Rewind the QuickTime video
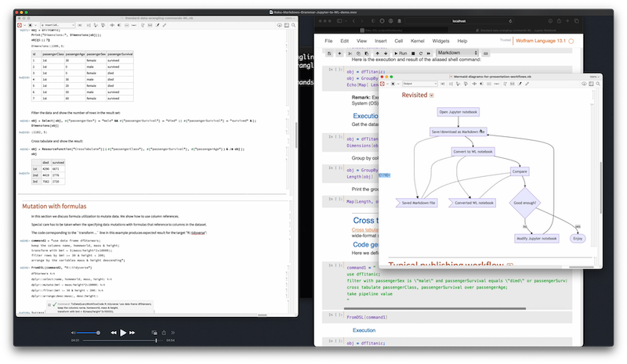Viewport: 627px width, 364px height. (114, 333)
